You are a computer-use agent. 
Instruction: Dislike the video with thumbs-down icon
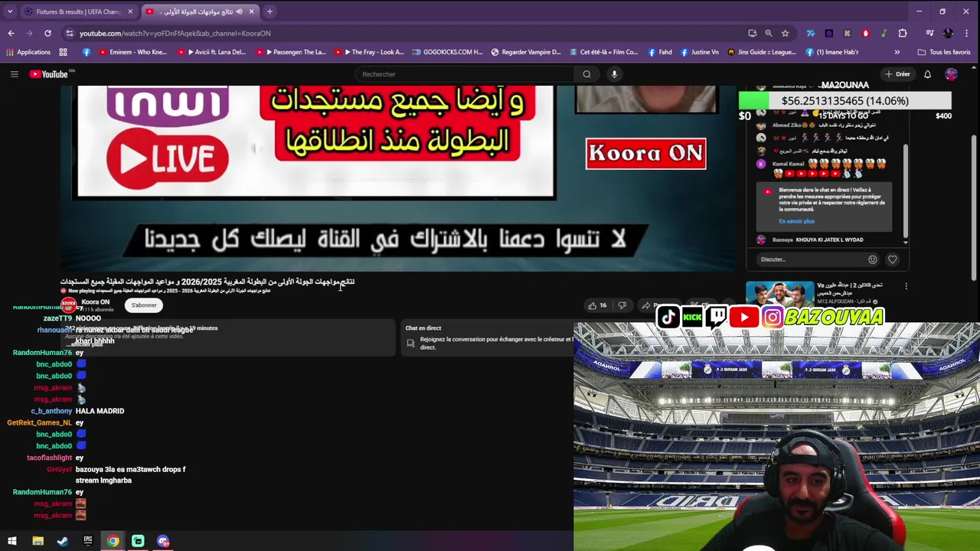pyautogui.click(x=622, y=305)
